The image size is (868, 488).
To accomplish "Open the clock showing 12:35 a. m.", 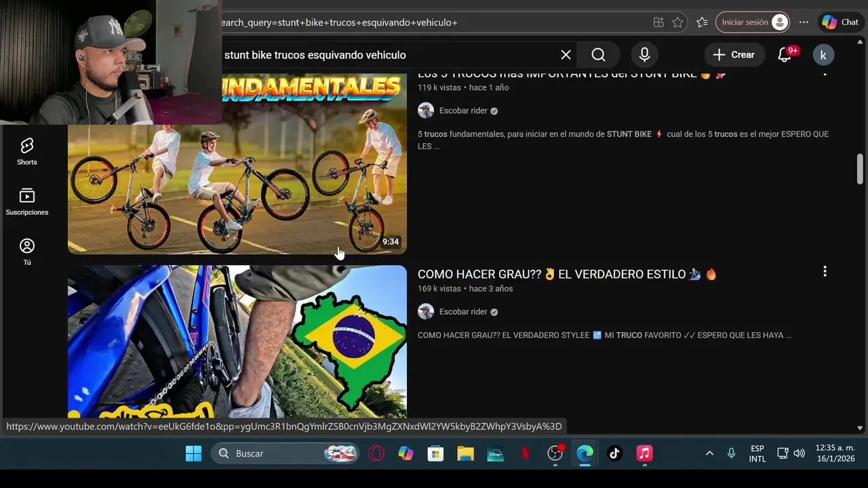I will (835, 453).
